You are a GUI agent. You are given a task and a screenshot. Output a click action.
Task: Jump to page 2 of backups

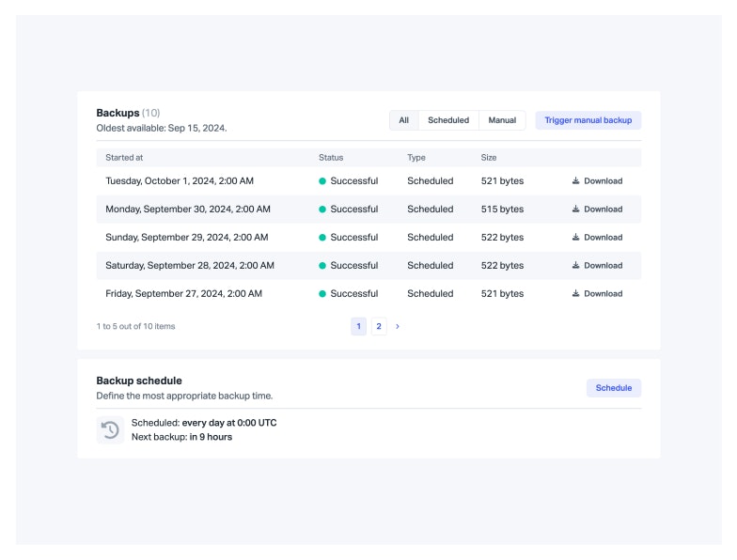(x=379, y=327)
